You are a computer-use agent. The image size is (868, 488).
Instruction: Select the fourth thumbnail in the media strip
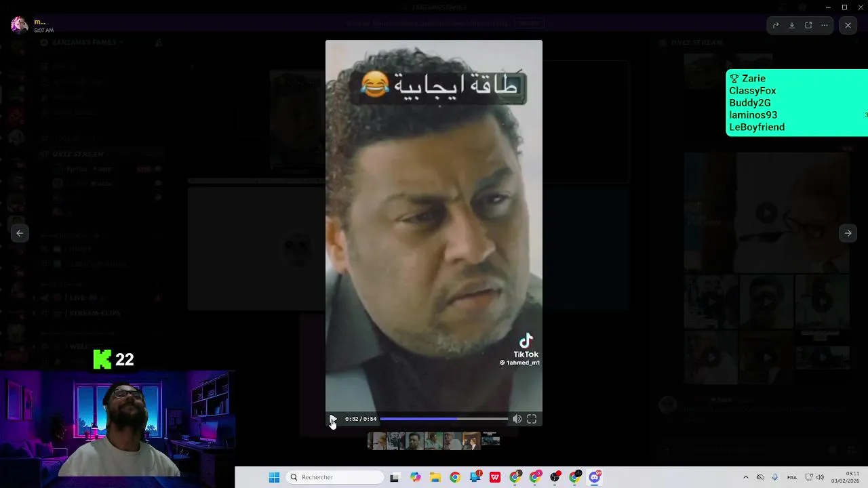(x=433, y=441)
